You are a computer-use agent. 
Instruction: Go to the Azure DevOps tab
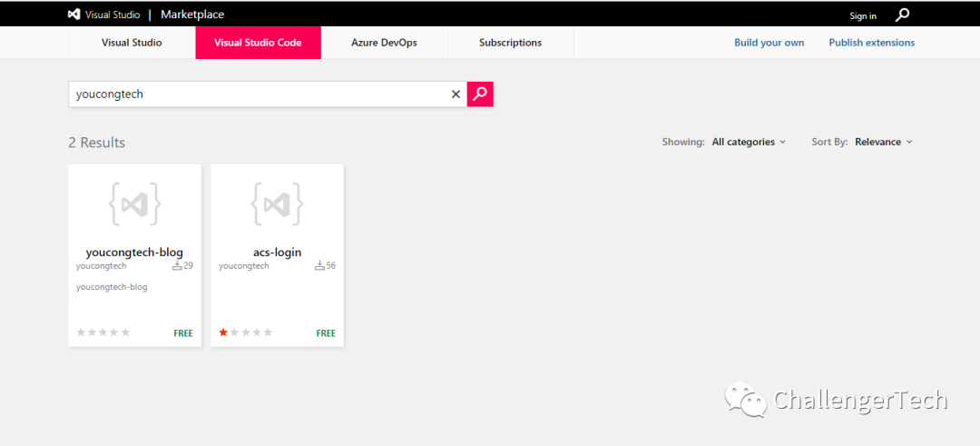385,44
